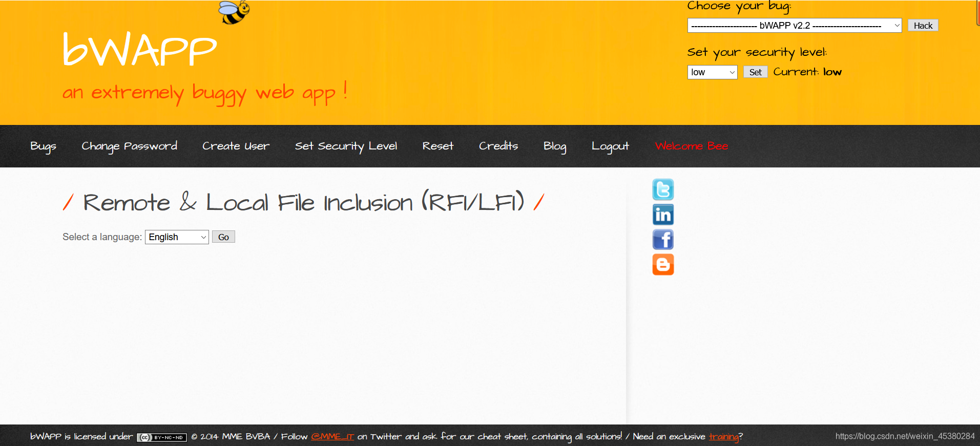Log out via the Logout item
This screenshot has width=980, height=446.
coord(610,146)
